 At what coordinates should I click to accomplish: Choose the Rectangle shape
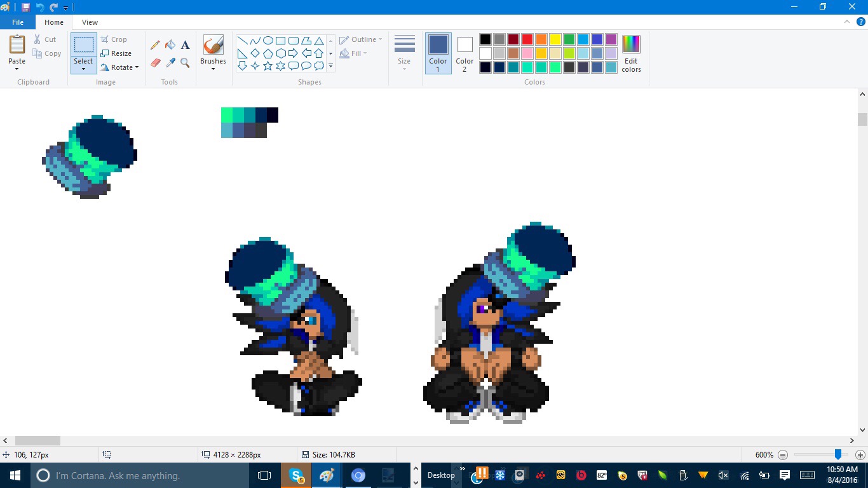(x=280, y=41)
